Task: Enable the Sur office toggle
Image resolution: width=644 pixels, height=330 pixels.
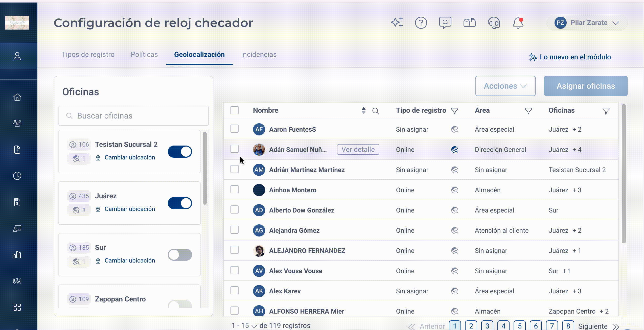Action: tap(180, 255)
